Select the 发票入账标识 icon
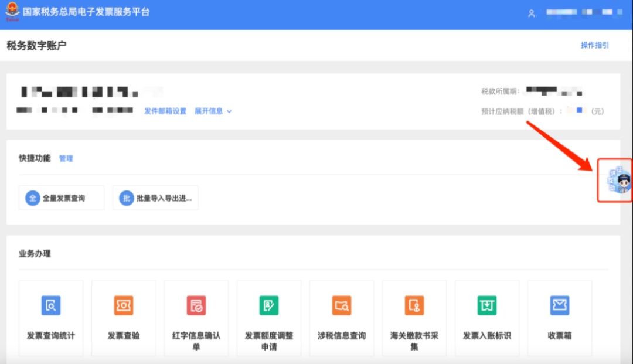This screenshot has width=633, height=364. pyautogui.click(x=487, y=305)
